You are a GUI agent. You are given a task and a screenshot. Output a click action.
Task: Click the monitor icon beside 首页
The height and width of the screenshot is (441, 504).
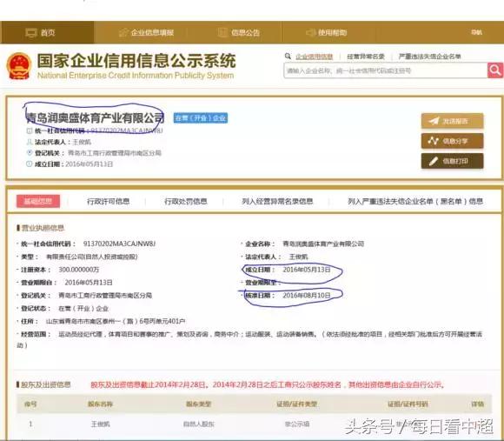pos(31,33)
